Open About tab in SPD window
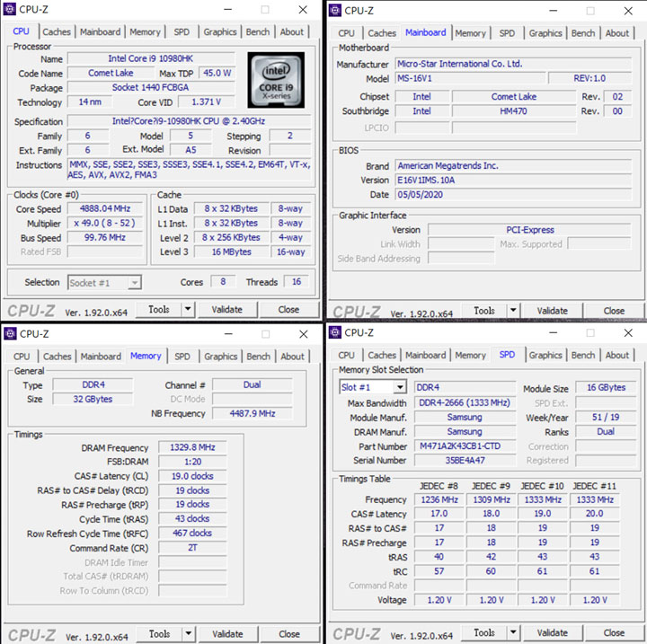Viewport: 647px width, 644px height. tap(616, 355)
